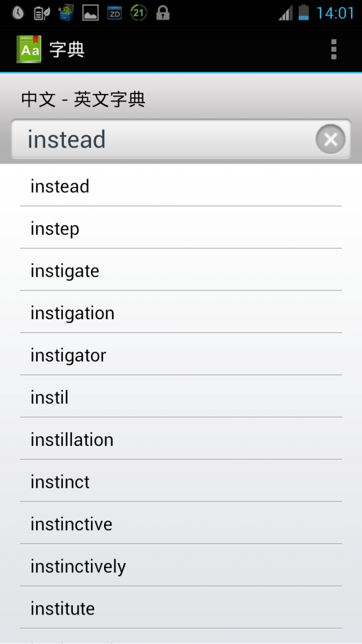This screenshot has height=644, width=362.
Task: Tap the clock icon in status bar
Action: (x=18, y=13)
